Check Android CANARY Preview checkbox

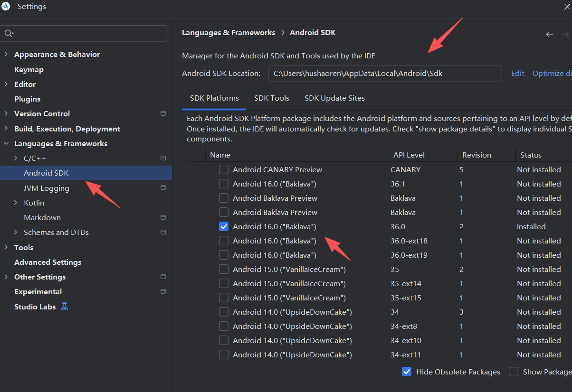[x=224, y=169]
